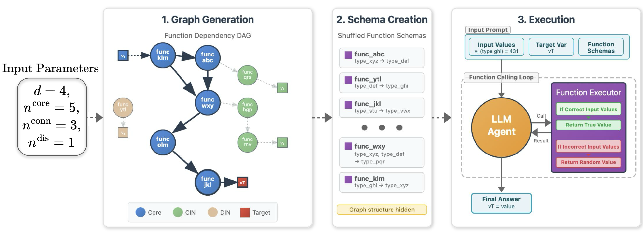Select the func olm core node
The width and height of the screenshot is (644, 238).
pos(163,142)
